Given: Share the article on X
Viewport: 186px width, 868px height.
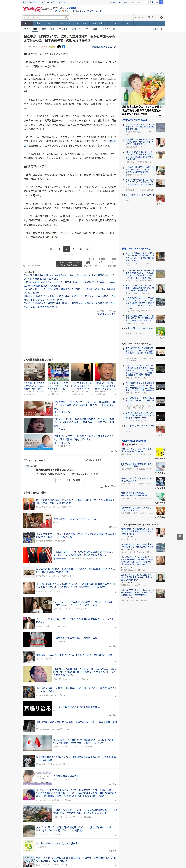Looking at the screenshot, I should pyautogui.click(x=59, y=47).
